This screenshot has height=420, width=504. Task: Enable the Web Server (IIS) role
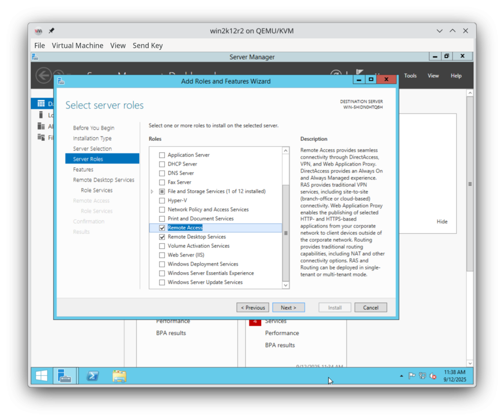[162, 255]
